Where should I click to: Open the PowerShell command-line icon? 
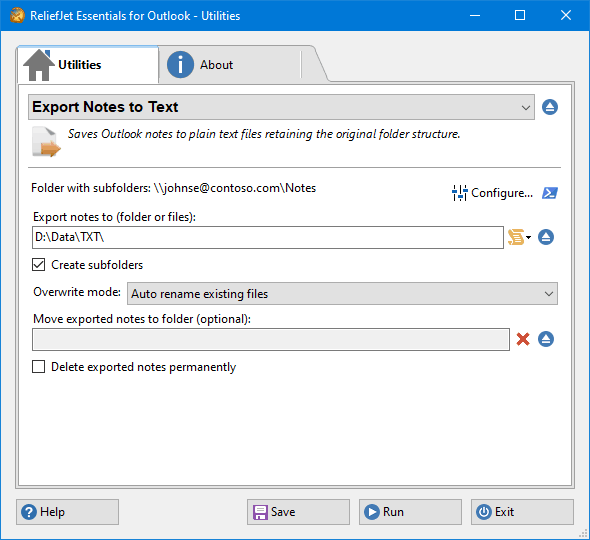[x=550, y=193]
